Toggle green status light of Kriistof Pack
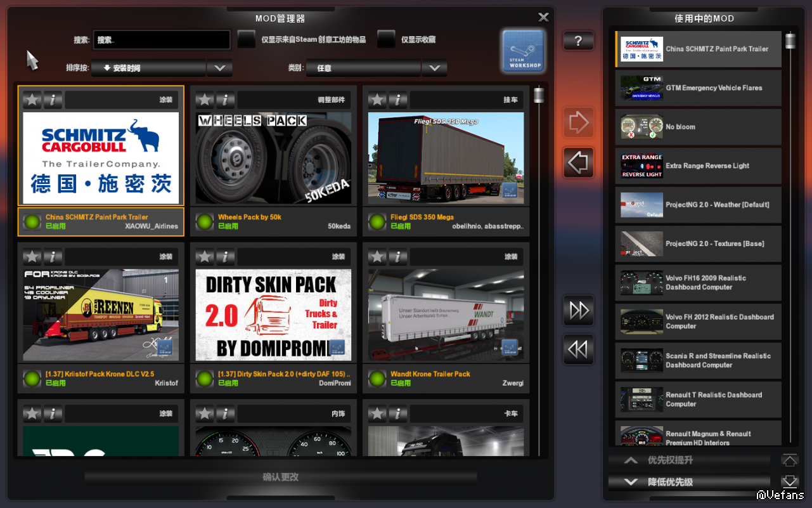Viewport: 812px width, 508px height. (32, 379)
